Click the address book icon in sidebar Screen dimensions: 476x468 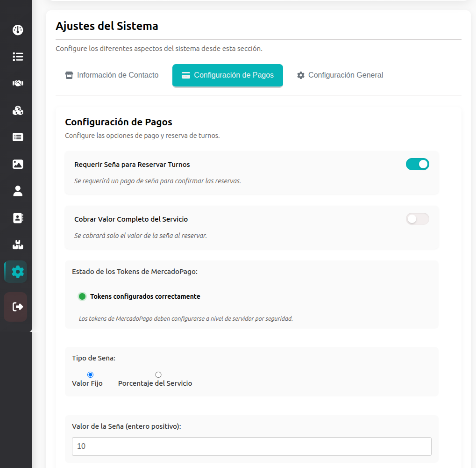tap(18, 218)
